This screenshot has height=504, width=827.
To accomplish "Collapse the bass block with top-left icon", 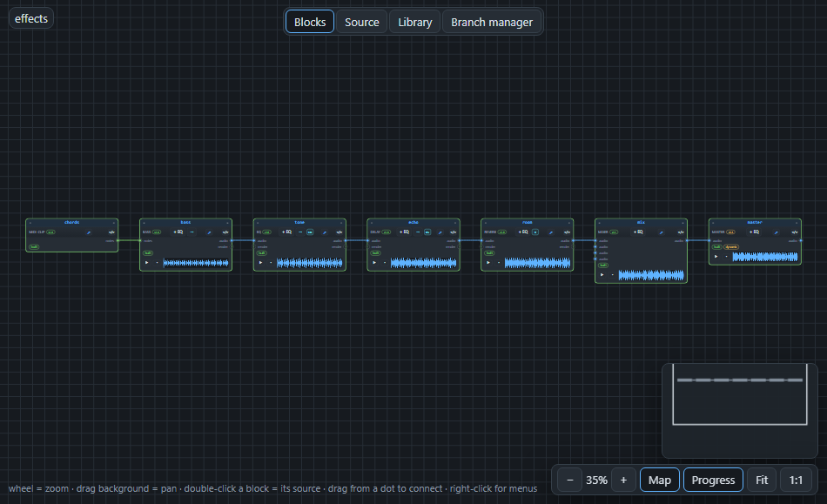I will coord(144,223).
